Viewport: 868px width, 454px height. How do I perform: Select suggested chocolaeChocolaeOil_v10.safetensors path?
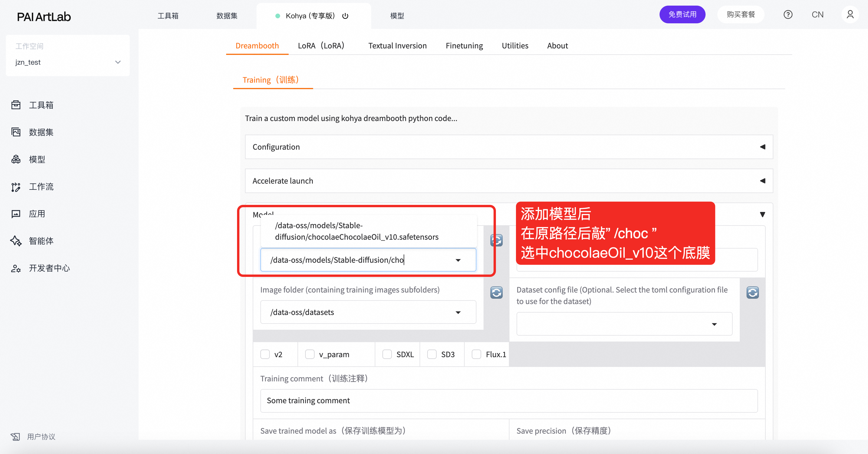(x=356, y=231)
